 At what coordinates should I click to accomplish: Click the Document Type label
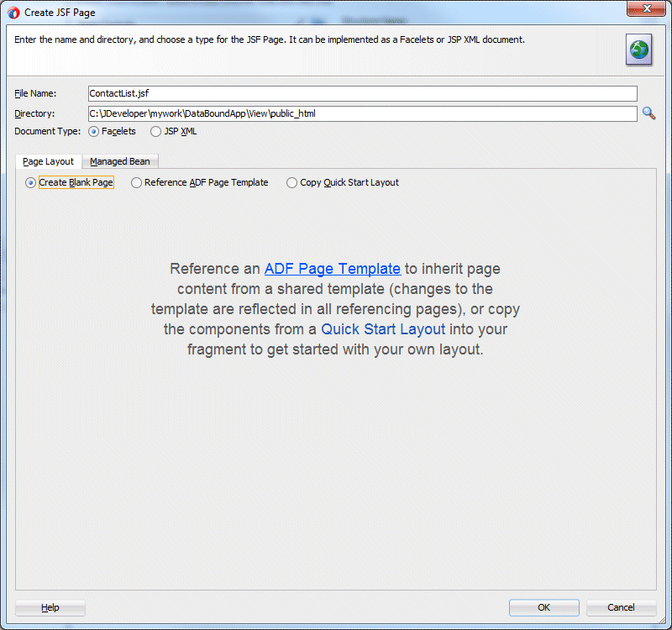coord(48,132)
